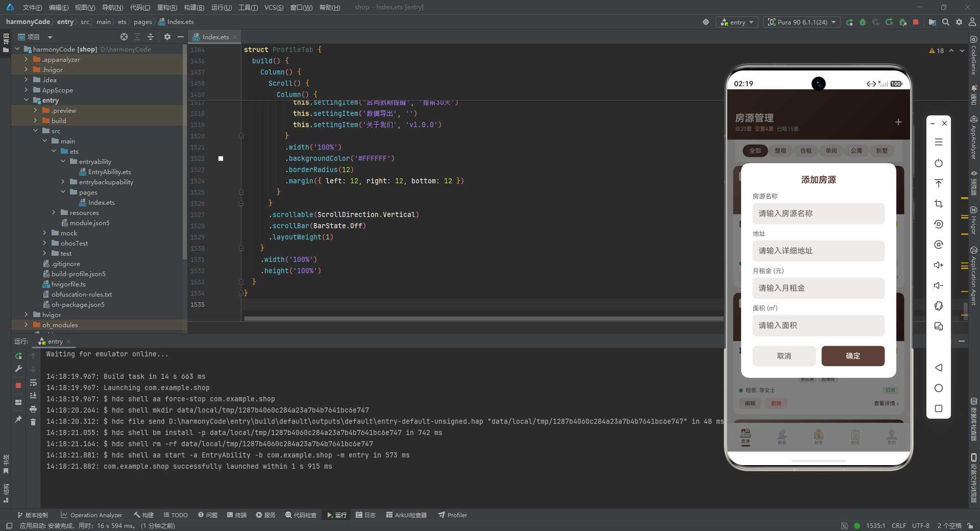Click the run entry green arrow icon
980x531 pixels.
point(849,22)
